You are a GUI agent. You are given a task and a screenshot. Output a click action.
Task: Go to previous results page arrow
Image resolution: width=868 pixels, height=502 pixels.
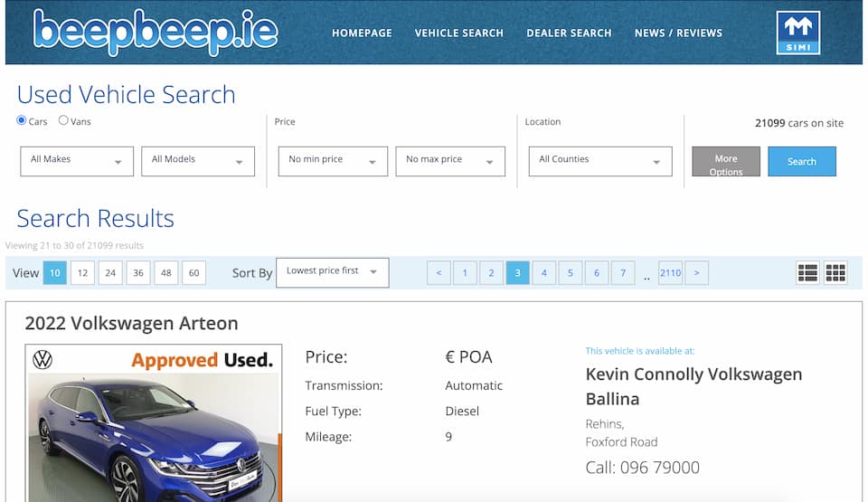[x=439, y=272]
